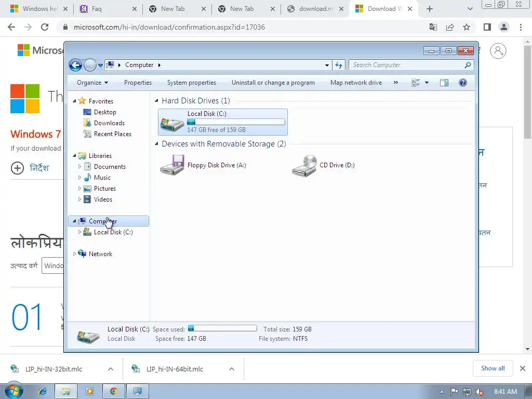Open Windows Media Player from taskbar

90,391
